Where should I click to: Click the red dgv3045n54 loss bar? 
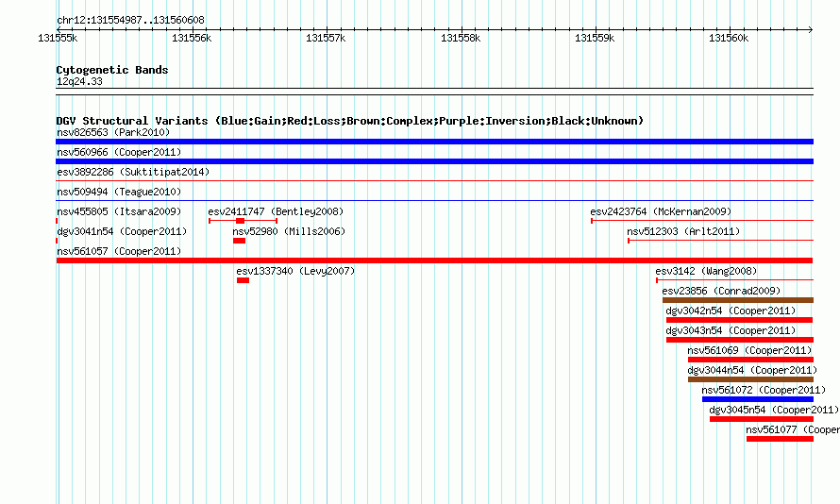point(762,419)
